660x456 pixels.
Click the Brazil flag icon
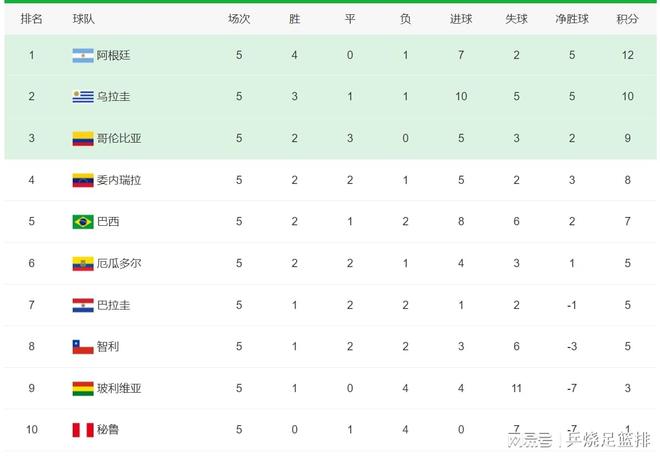point(83,222)
